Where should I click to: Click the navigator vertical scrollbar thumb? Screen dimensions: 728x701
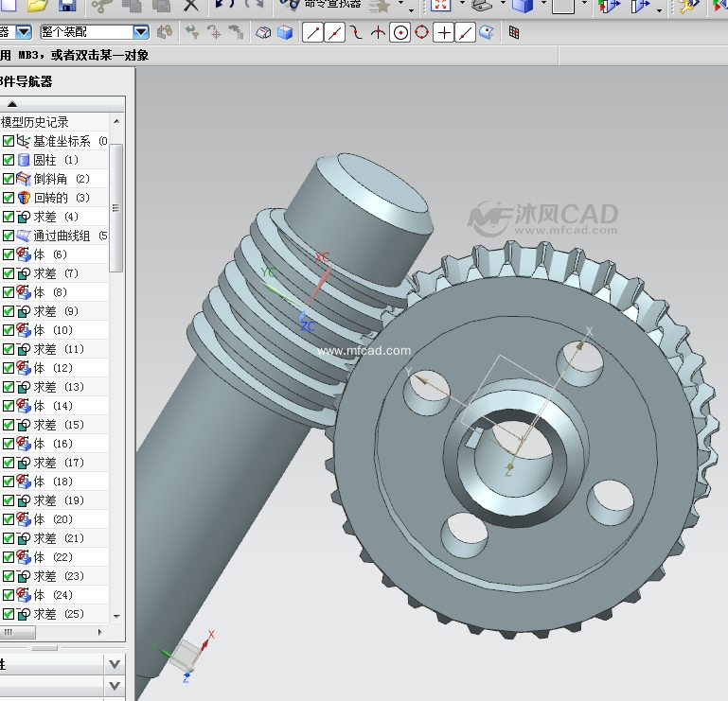point(116,208)
